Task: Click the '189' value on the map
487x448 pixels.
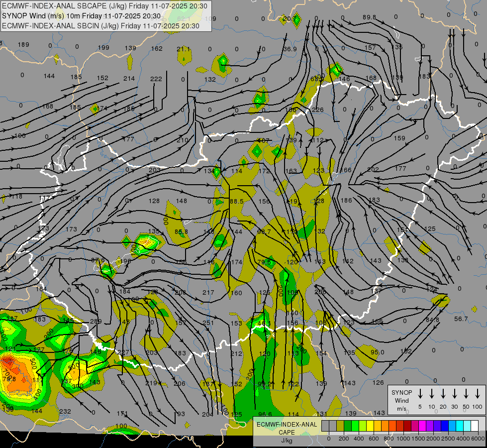Action: point(23,44)
